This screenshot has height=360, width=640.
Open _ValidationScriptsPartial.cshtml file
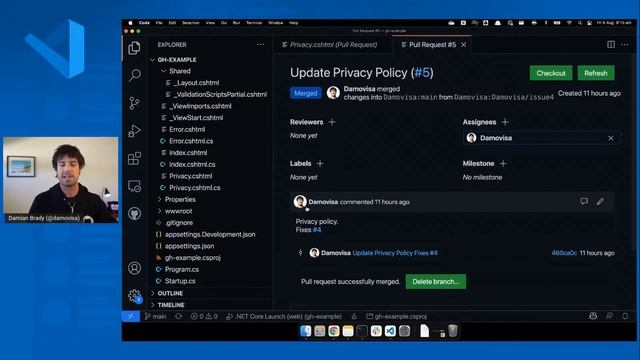pyautogui.click(x=220, y=95)
